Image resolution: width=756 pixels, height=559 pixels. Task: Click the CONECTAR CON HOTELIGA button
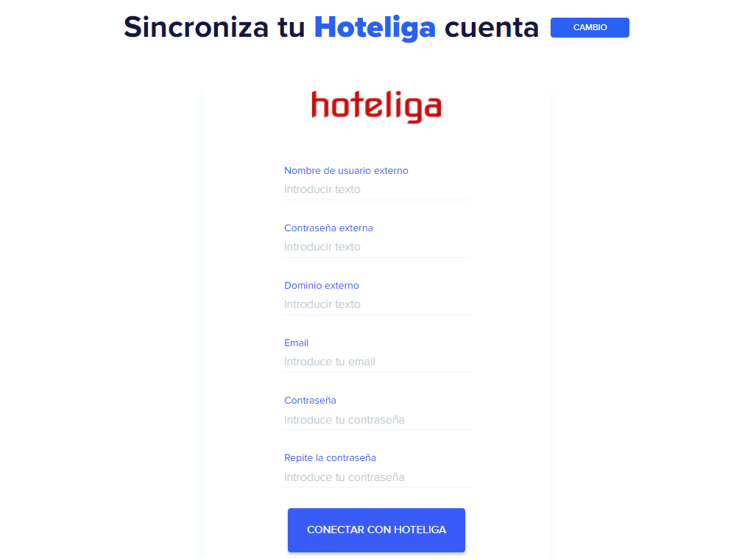(x=377, y=530)
